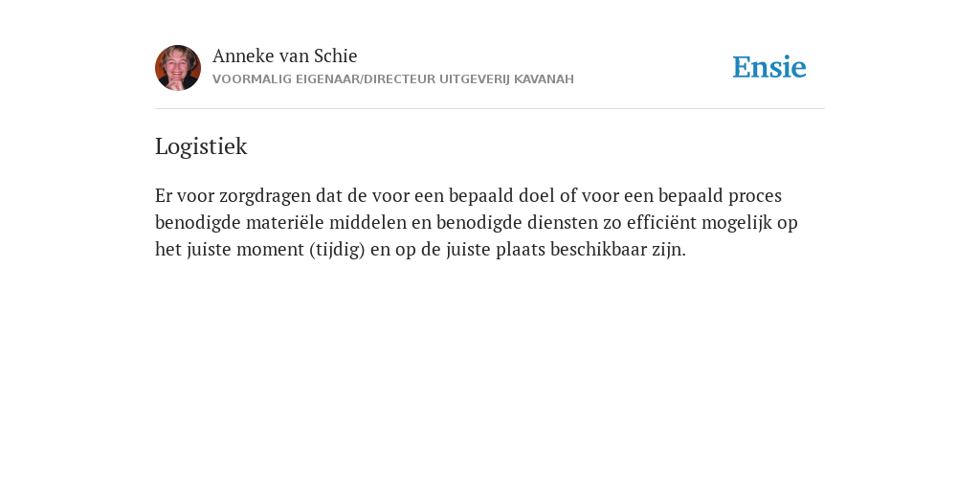Click the word 'moment' in the last line

(269, 250)
